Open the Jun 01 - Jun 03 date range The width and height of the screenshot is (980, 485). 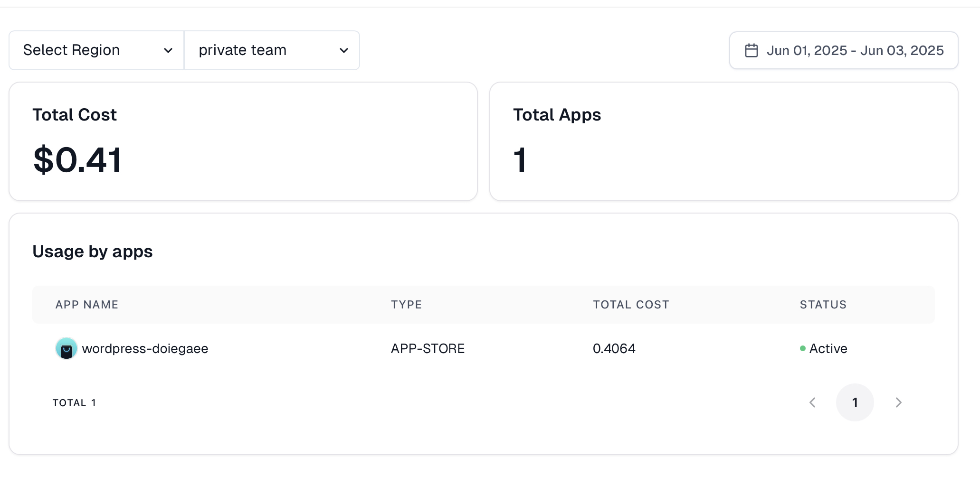pyautogui.click(x=854, y=50)
